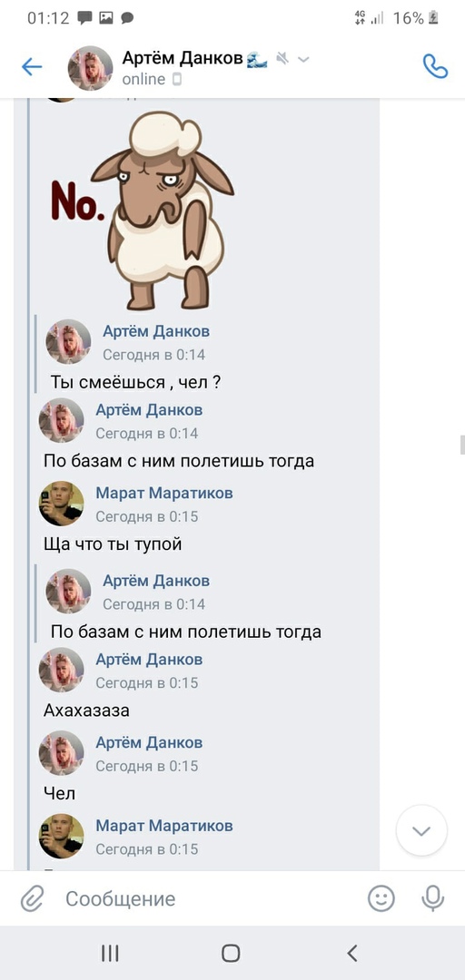Tap the Сообщение text input field

206,898
